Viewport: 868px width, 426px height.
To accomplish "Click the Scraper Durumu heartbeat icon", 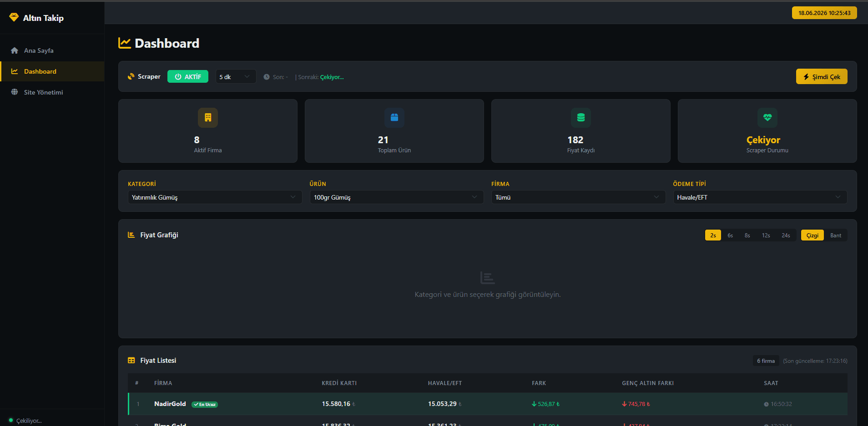I will tap(767, 117).
